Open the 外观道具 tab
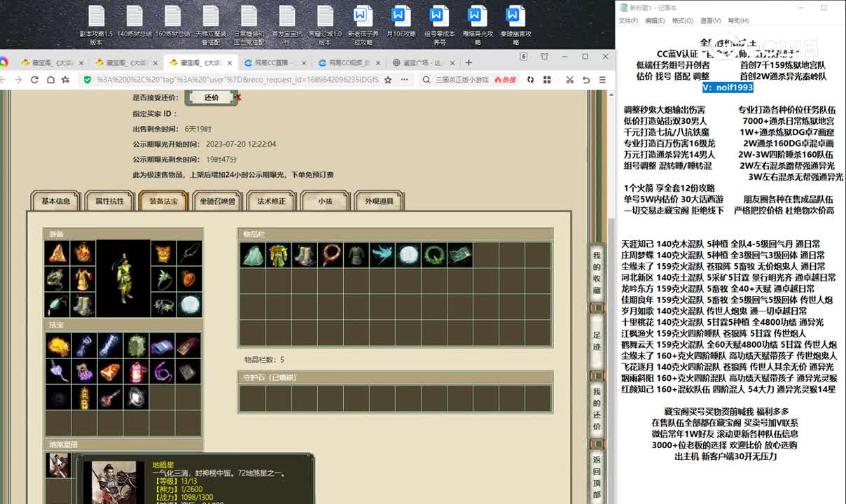Viewport: 846px width, 504px height. (x=379, y=202)
